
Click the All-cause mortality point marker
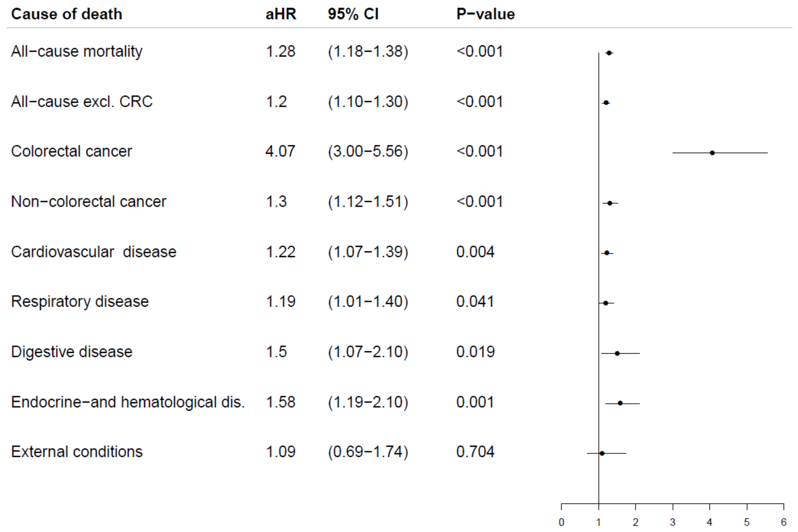click(609, 53)
